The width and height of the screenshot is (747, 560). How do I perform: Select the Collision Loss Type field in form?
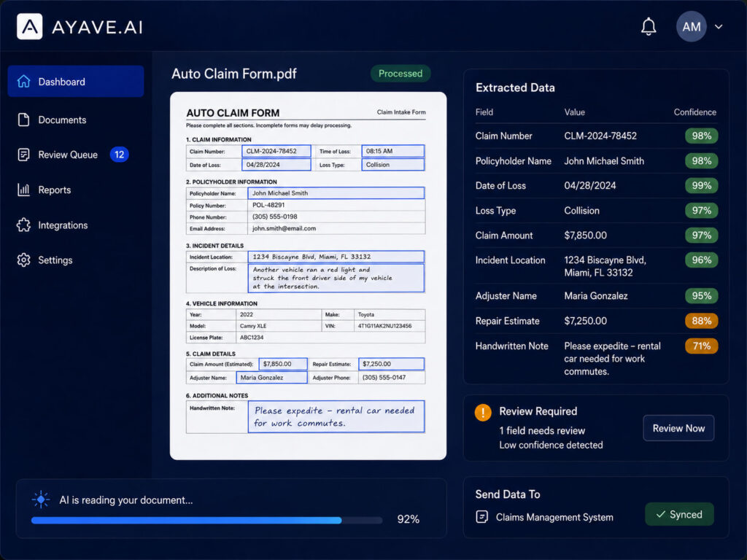pyautogui.click(x=393, y=165)
